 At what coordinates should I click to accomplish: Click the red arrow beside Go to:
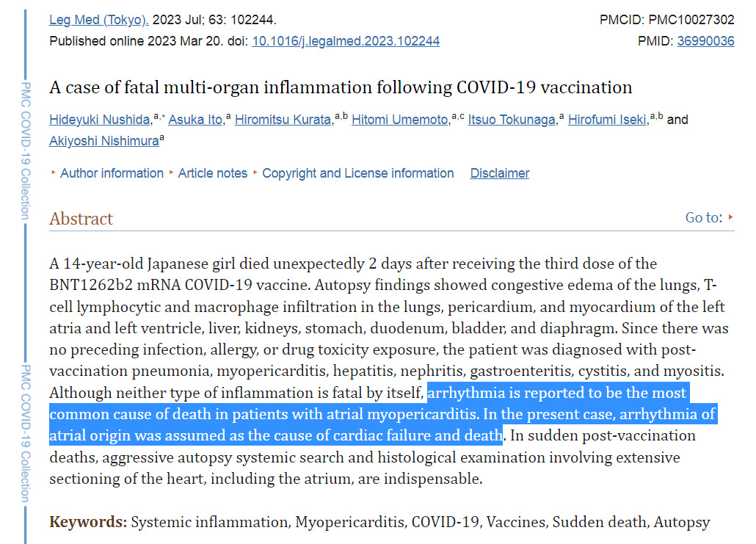pos(731,217)
